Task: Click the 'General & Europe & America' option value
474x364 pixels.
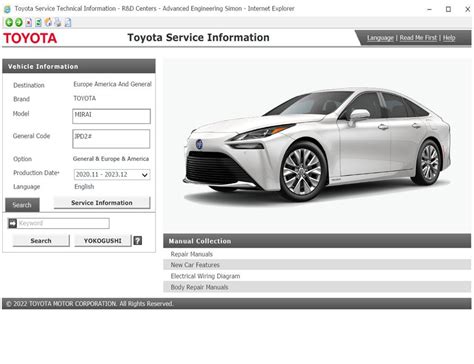Action: point(111,159)
